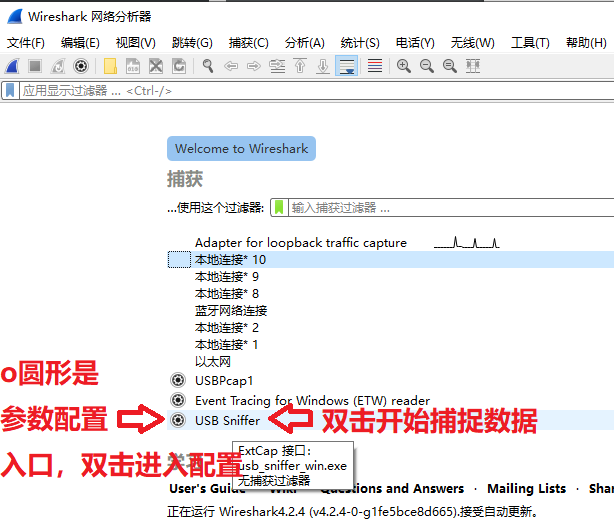Open capture options gear icon in toolbar

tap(81, 66)
